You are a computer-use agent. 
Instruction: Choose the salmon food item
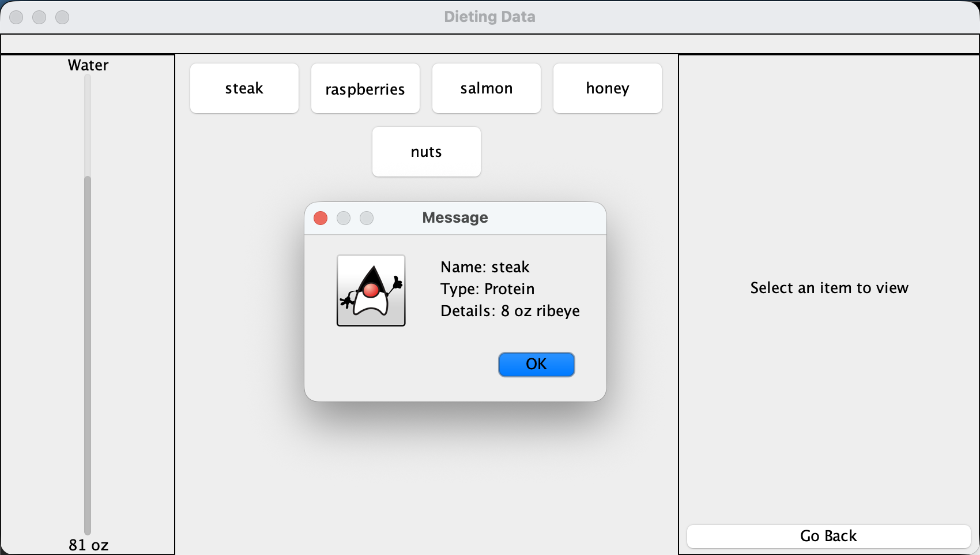click(x=487, y=88)
